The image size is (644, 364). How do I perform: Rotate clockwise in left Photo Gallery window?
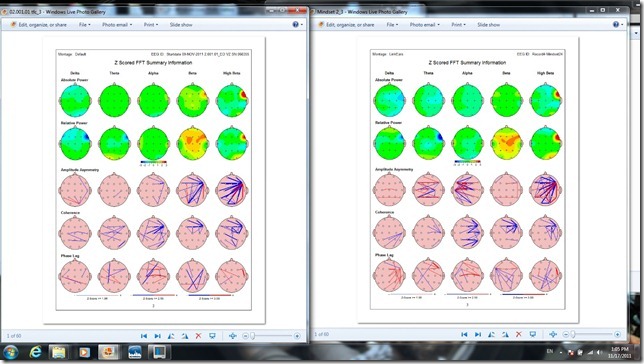pyautogui.click(x=185, y=336)
